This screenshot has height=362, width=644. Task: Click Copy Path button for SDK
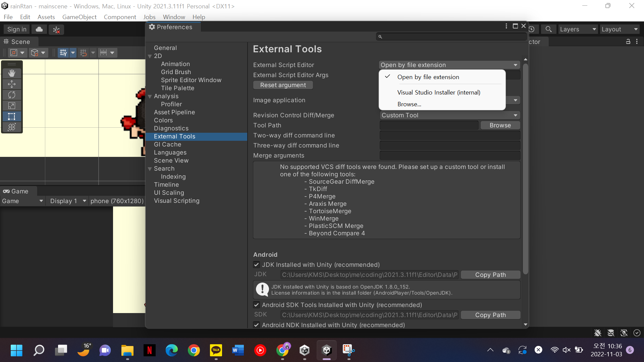tap(490, 315)
